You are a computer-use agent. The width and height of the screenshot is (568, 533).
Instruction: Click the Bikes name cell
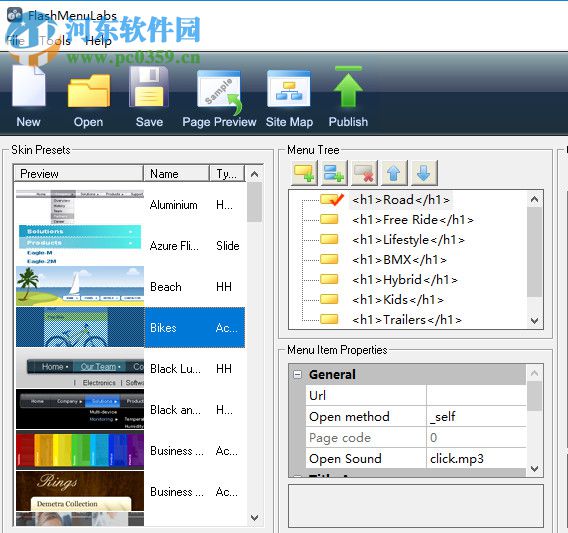(177, 328)
